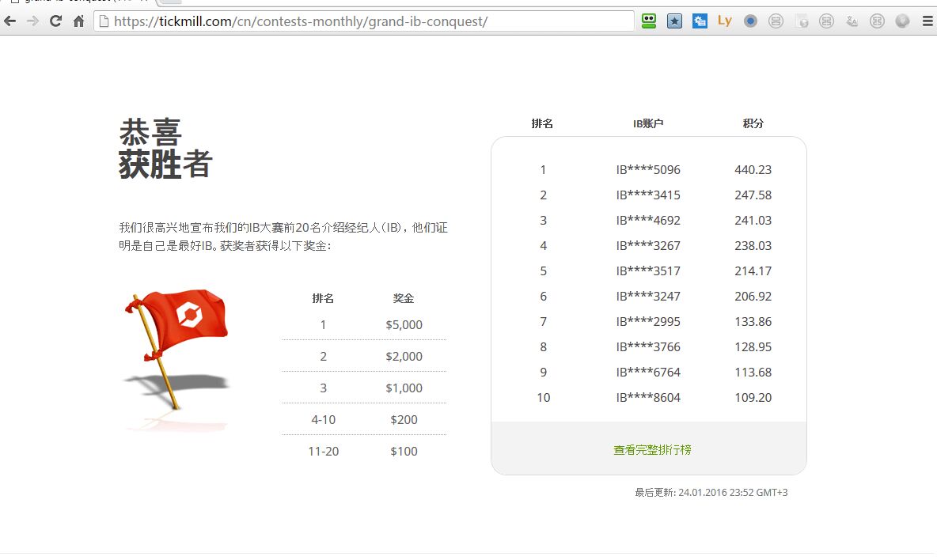Click the 排名 header in the leaderboard
Viewport: 937px width, 560px height.
point(542,123)
